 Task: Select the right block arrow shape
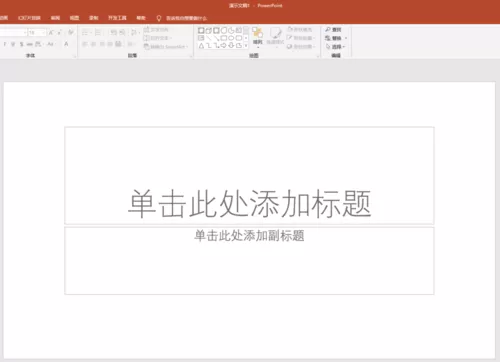pyautogui.click(x=224, y=46)
